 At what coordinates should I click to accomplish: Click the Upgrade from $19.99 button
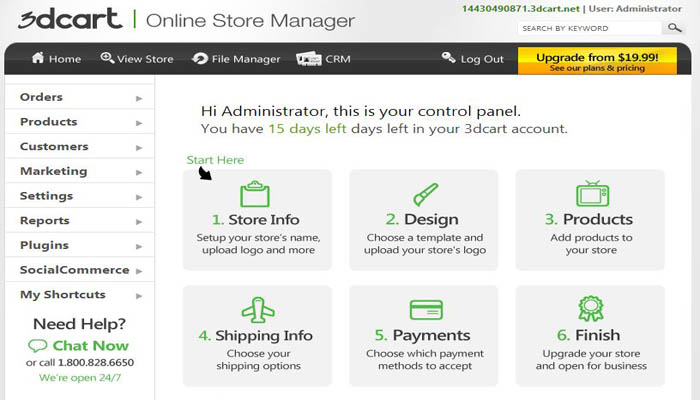tap(597, 61)
